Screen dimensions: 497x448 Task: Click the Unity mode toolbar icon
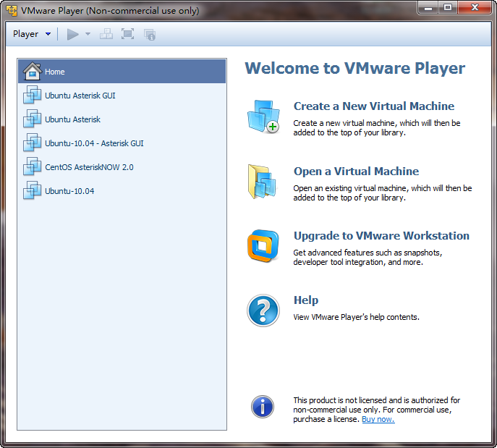click(x=149, y=34)
